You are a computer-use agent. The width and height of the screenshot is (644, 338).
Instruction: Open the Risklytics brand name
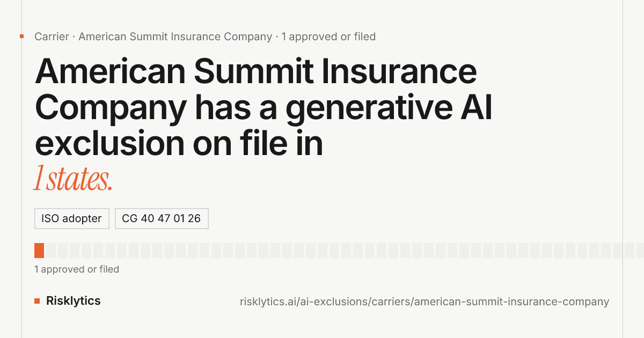tap(74, 301)
